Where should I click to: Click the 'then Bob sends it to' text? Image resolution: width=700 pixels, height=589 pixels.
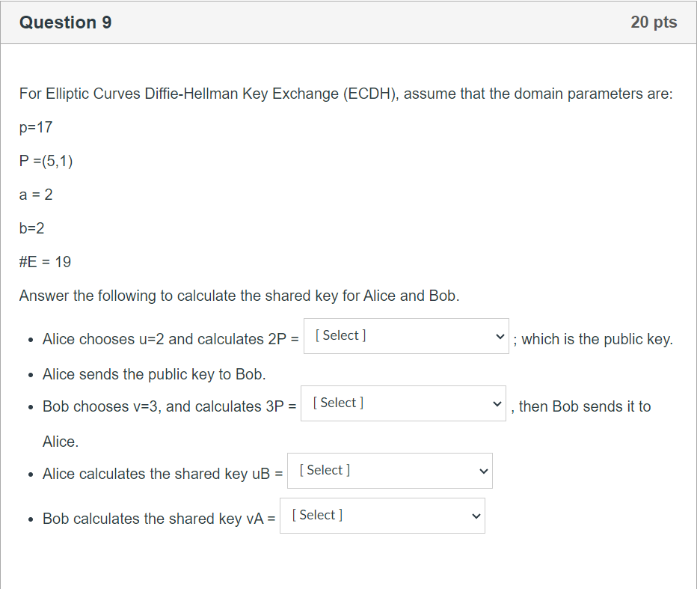[585, 406]
